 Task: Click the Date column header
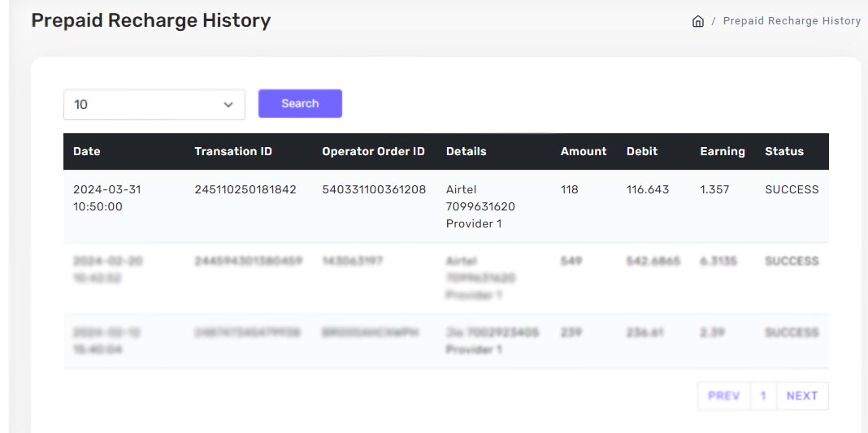click(x=87, y=151)
